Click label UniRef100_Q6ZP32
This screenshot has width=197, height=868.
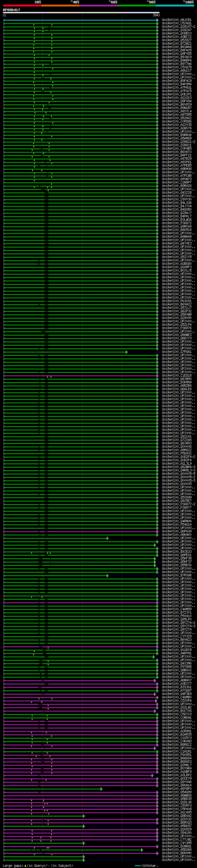177,311
